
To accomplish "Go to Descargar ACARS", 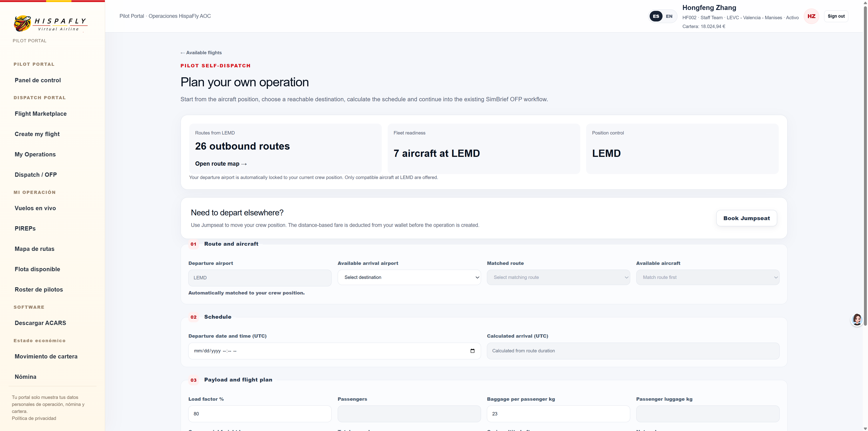I will (40, 323).
